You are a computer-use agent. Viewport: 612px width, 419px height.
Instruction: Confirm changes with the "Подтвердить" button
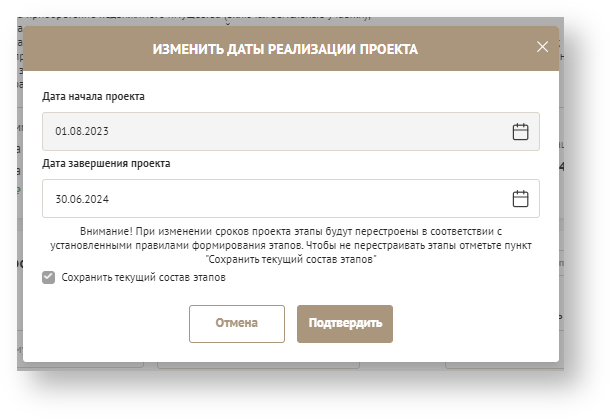click(344, 323)
